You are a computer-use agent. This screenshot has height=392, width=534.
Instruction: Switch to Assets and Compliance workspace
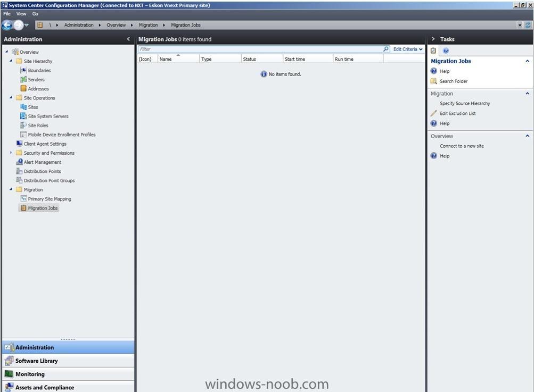click(68, 387)
